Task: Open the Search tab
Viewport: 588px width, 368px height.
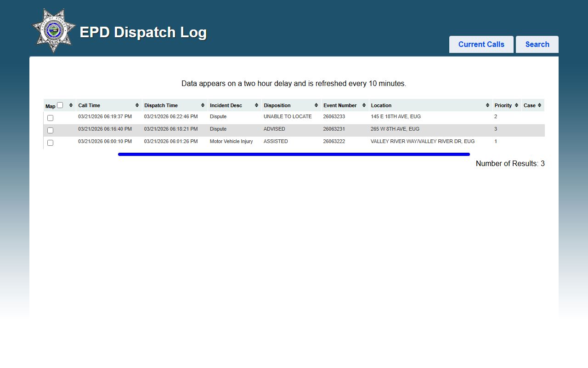Action: coord(537,45)
